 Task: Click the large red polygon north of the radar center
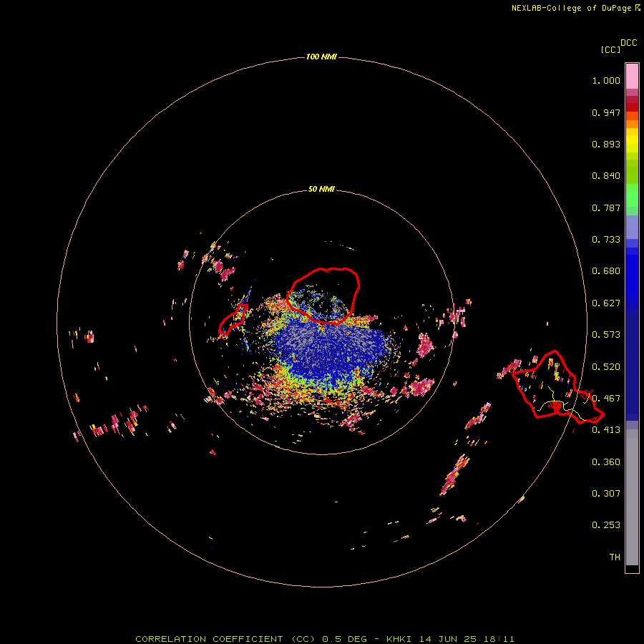click(x=323, y=296)
